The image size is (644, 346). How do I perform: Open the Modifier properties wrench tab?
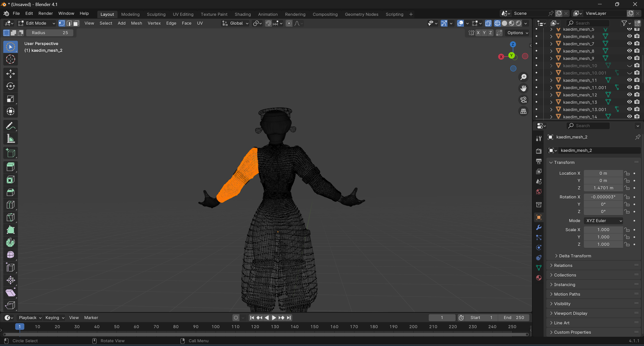[x=539, y=227]
